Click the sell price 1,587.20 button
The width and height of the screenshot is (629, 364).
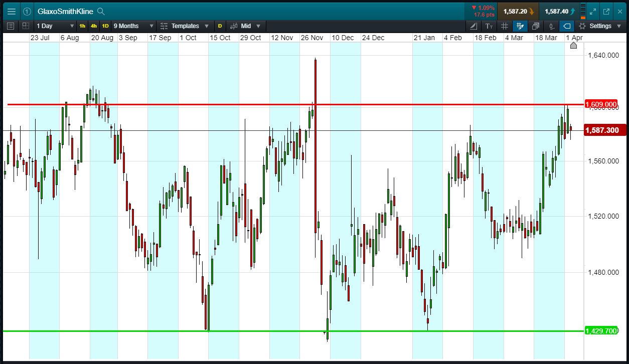(519, 11)
